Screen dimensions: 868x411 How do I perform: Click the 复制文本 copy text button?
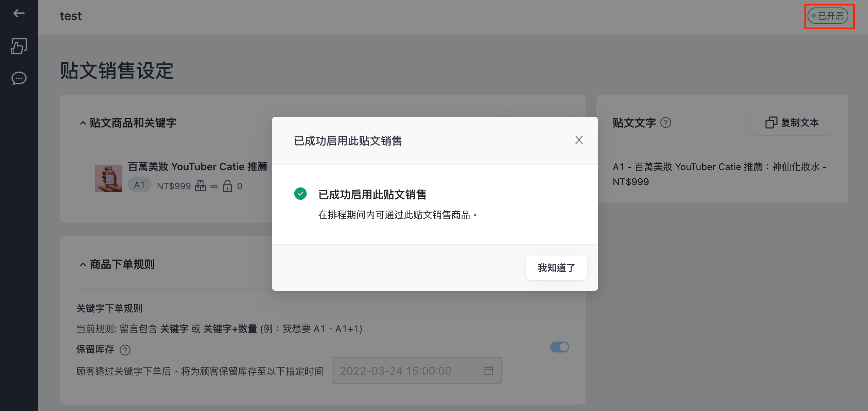[792, 122]
